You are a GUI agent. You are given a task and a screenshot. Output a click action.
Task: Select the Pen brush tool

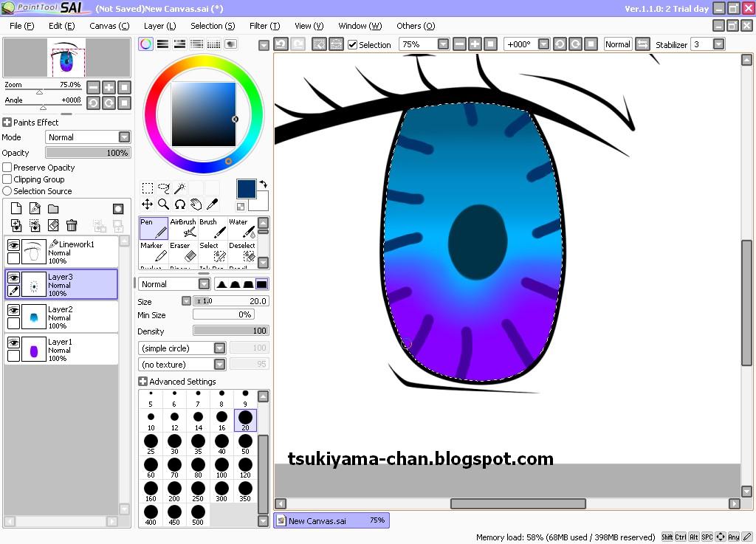point(154,228)
